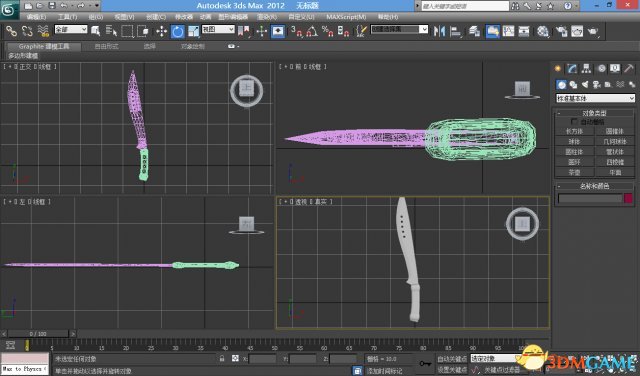Activate the Select and Rotate tool
This screenshot has width=640, height=376.
pos(178,31)
